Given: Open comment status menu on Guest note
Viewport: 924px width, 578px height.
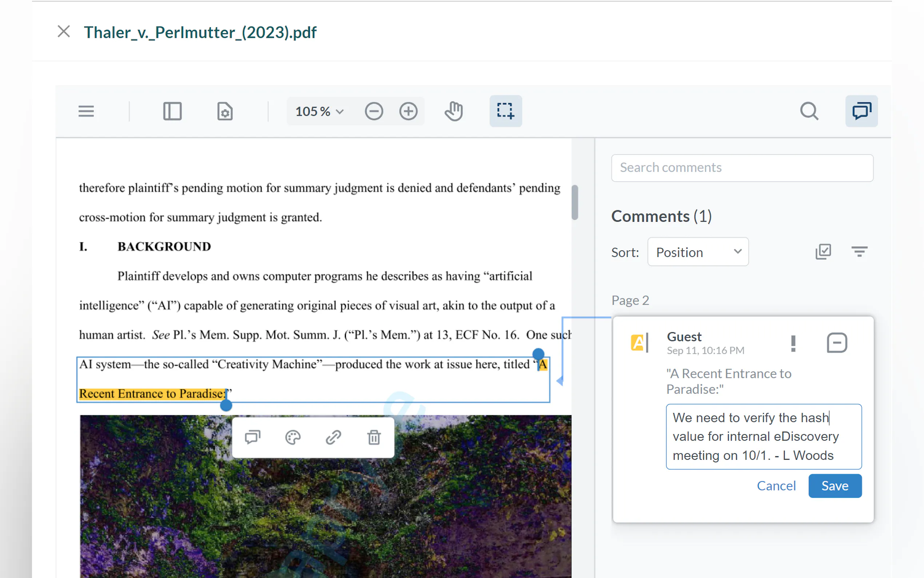Looking at the screenshot, I should [837, 343].
